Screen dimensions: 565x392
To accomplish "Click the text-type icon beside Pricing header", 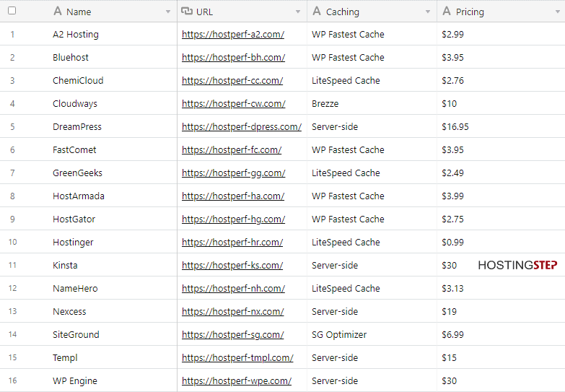I will 447,11.
